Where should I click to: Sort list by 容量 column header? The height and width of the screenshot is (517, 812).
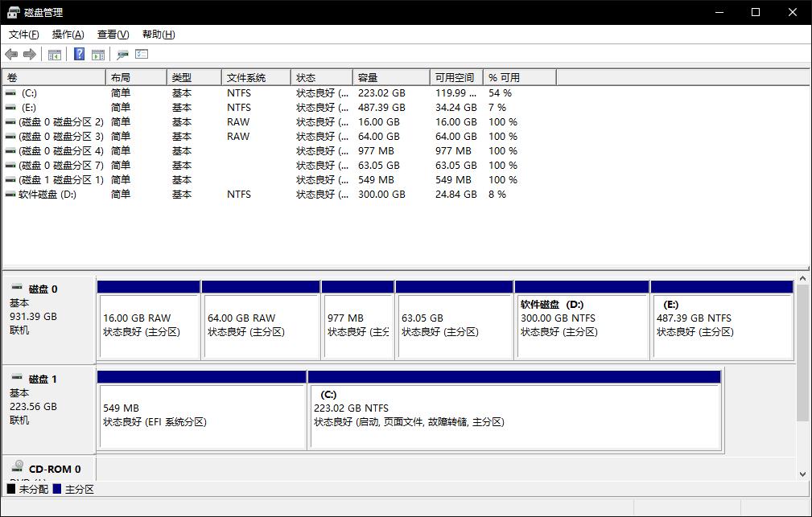point(368,78)
